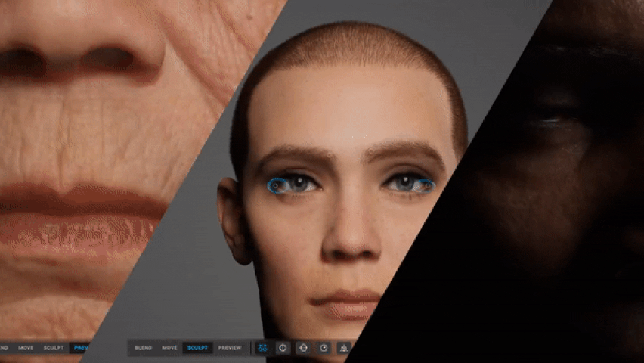Click the right eyebrow of center face
Screen dimensions: 644x363
pos(404,152)
